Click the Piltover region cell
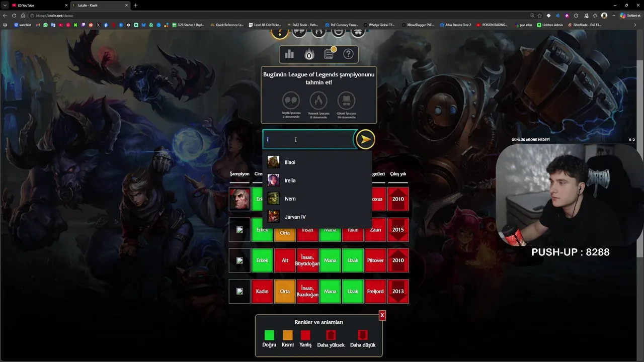Image resolution: width=644 pixels, height=362 pixels. coord(375,260)
